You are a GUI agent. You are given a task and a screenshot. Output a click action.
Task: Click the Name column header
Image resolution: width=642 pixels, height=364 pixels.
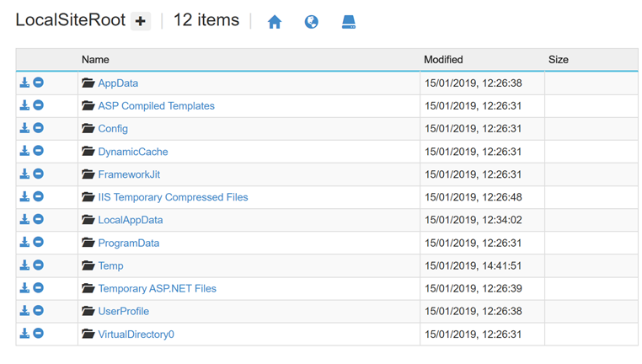coord(95,60)
